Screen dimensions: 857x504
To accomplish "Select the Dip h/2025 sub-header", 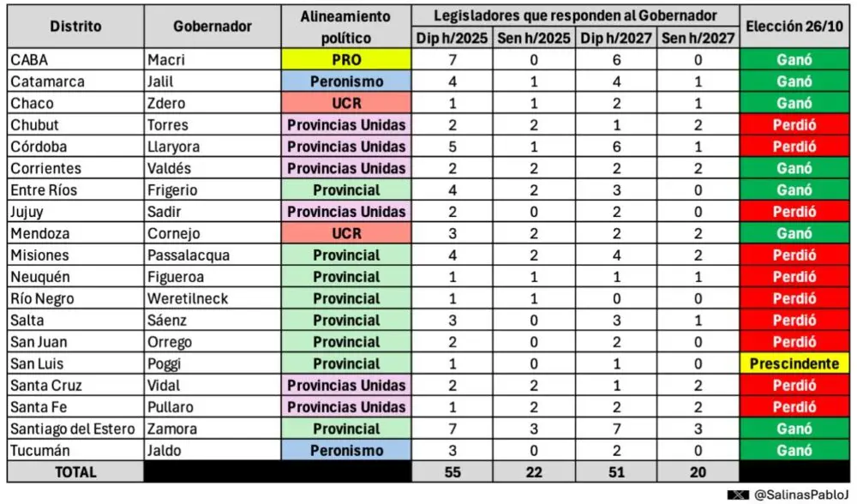I will point(452,39).
